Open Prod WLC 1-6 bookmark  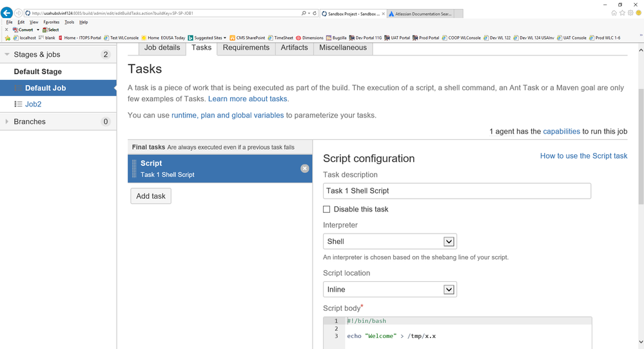pyautogui.click(x=605, y=38)
